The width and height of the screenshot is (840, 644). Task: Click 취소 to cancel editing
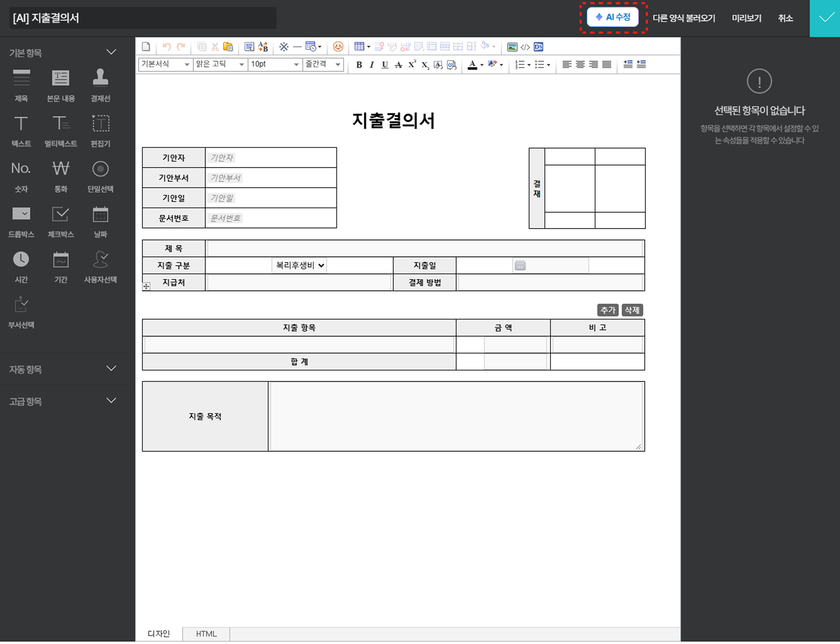785,18
